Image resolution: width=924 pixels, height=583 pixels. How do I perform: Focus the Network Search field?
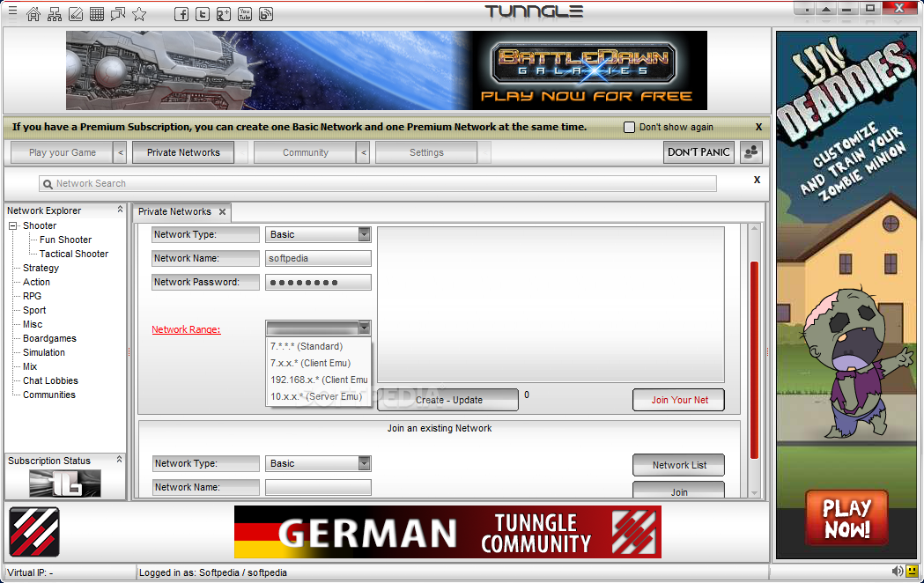pos(378,184)
